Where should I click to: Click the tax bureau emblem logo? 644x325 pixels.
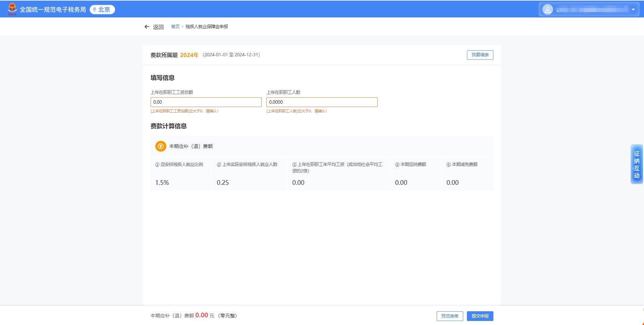(12, 9)
